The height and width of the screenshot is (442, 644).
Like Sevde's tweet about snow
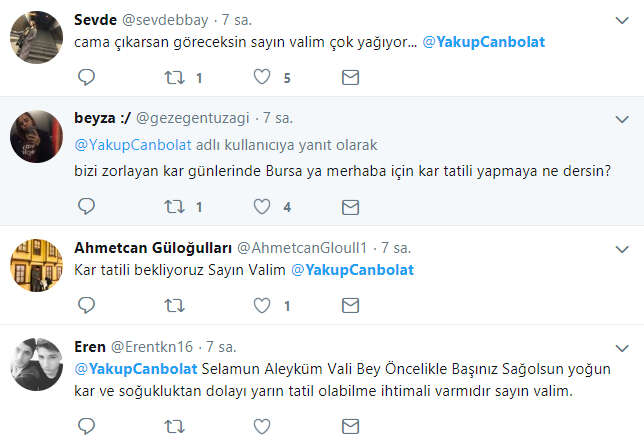click(262, 77)
